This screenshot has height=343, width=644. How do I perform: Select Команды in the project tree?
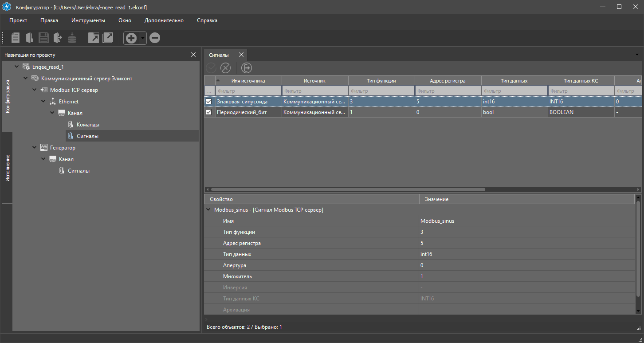point(87,125)
